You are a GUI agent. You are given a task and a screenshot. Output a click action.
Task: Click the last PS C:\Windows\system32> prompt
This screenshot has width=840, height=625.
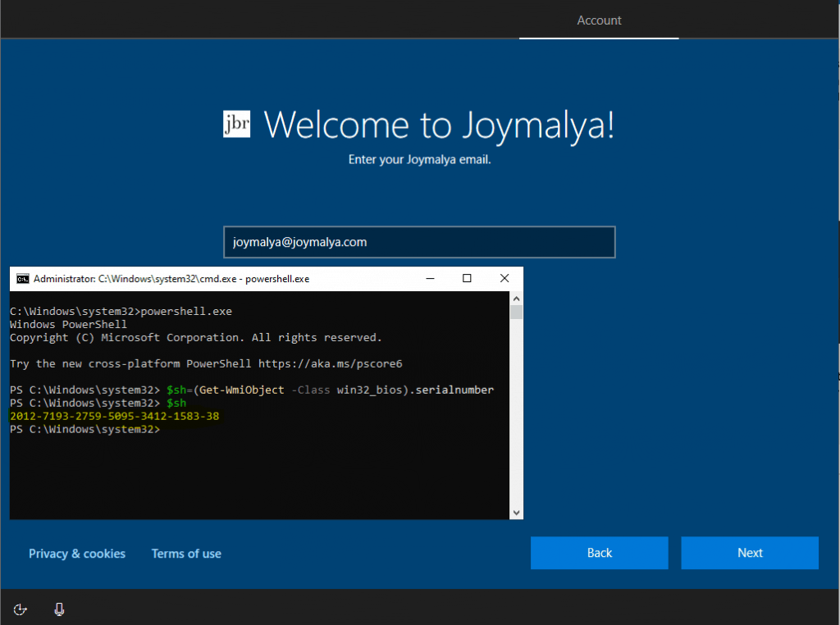[x=84, y=430]
